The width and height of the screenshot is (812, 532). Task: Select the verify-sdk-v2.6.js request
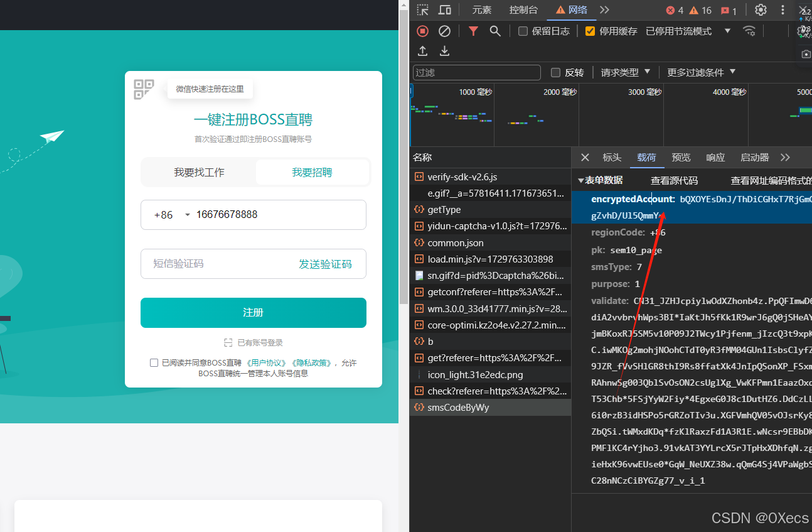[490, 177]
